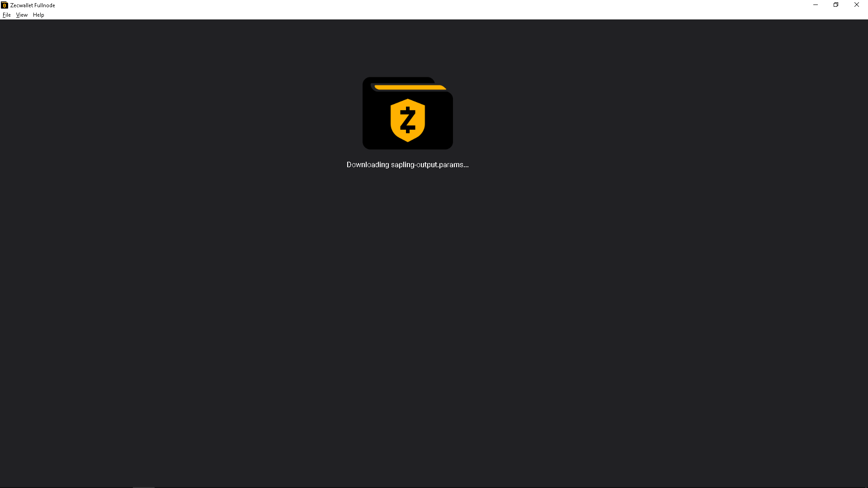Close the Zecwallet Fullnode window
The width and height of the screenshot is (868, 488).
[x=856, y=5]
